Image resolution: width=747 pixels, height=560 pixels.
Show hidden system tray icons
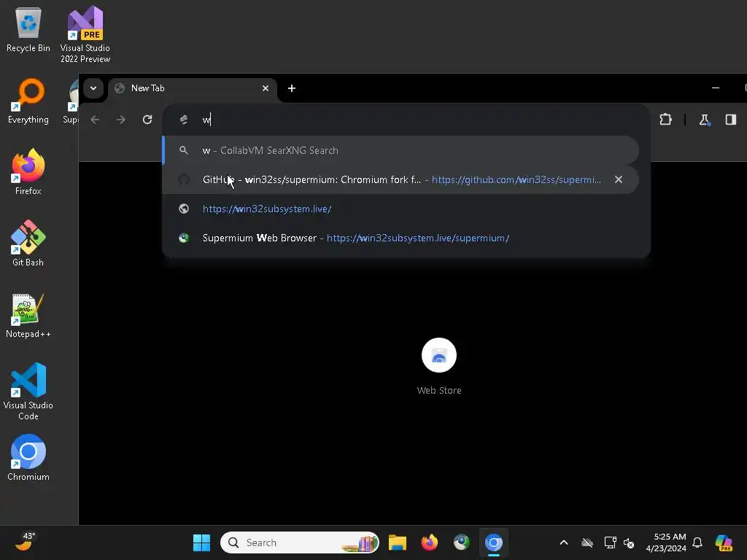(564, 542)
